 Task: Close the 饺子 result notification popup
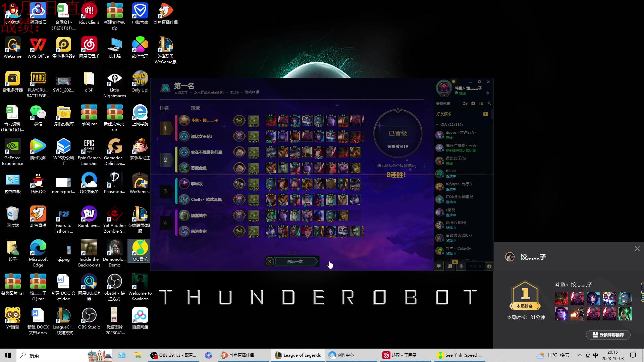tap(637, 249)
